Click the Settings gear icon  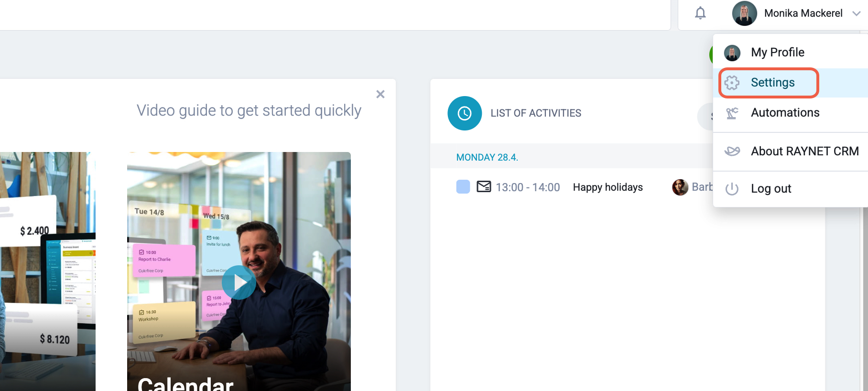(732, 83)
